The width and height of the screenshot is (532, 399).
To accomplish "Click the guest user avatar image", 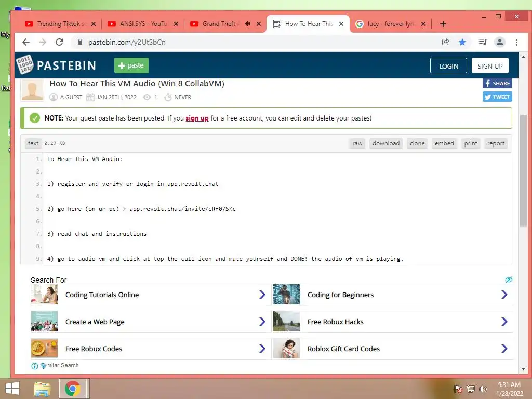I will coord(32,90).
